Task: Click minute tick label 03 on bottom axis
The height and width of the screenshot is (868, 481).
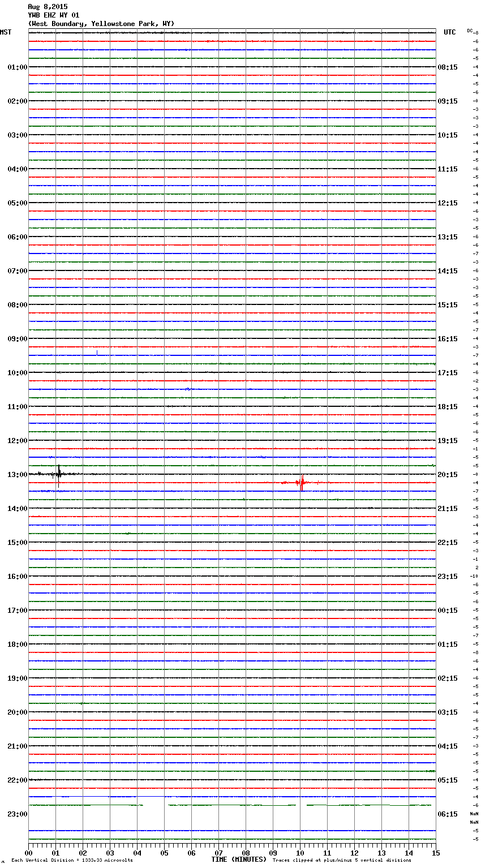Action: [x=110, y=853]
